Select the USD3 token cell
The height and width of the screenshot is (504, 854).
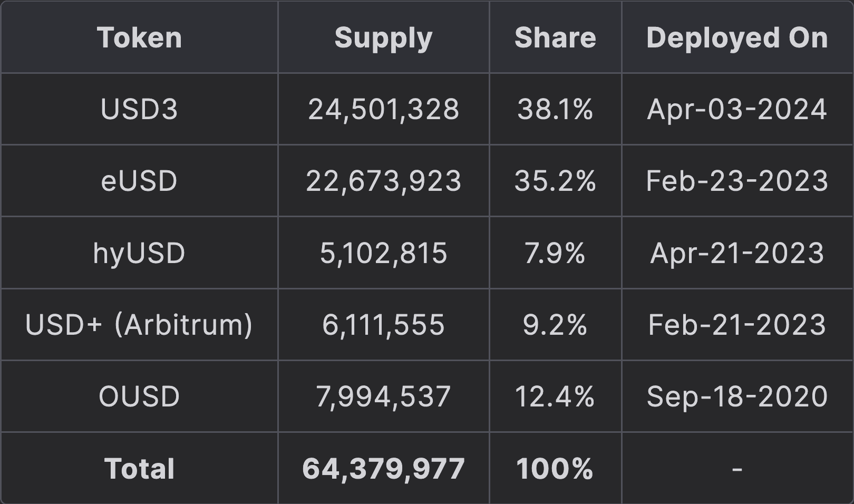click(139, 110)
